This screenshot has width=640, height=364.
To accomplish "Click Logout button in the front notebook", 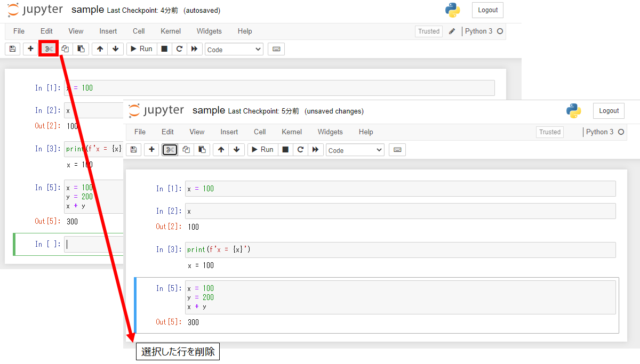I will tap(609, 111).
